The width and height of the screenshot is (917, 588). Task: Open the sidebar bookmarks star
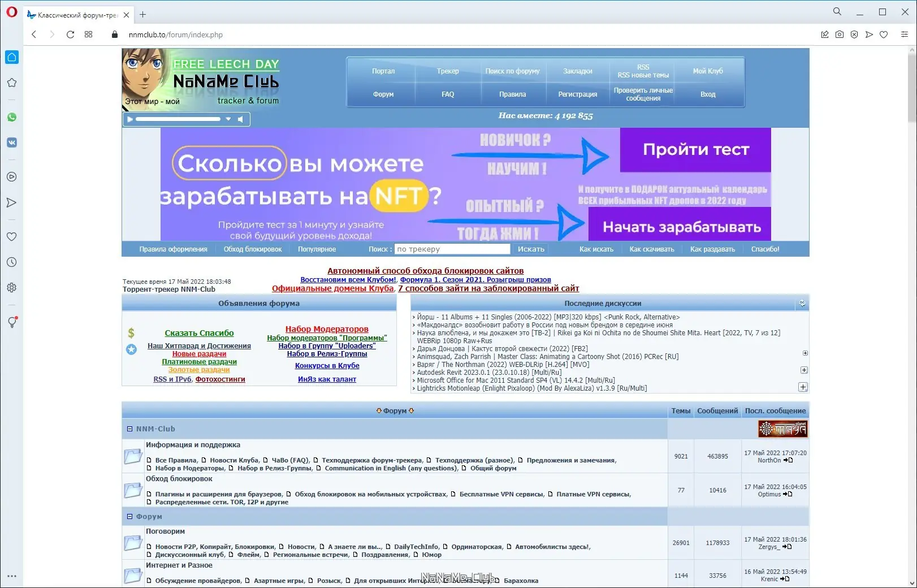tap(11, 83)
